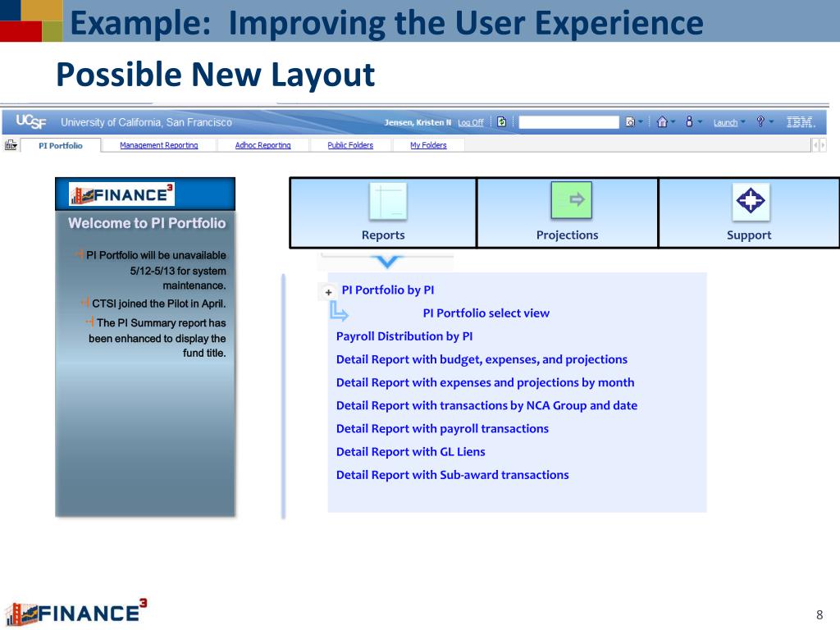840x630 pixels.
Task: Click the Support compass icon
Action: 751,202
